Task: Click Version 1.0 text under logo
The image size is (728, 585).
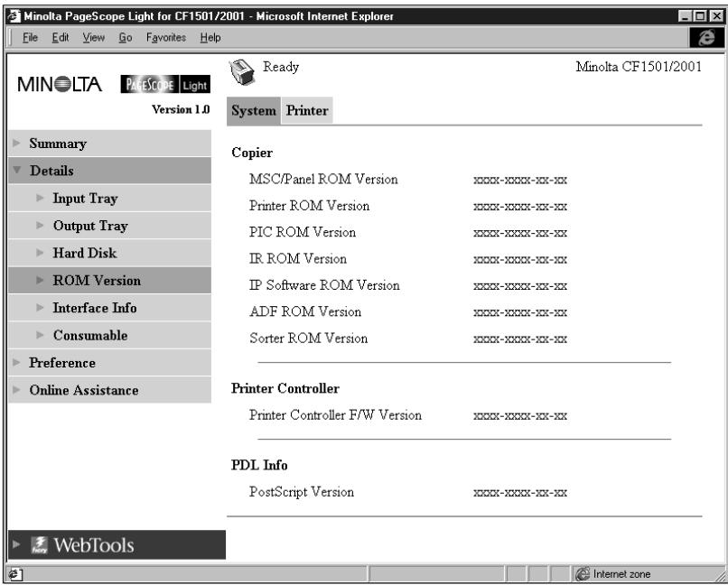Action: click(181, 109)
